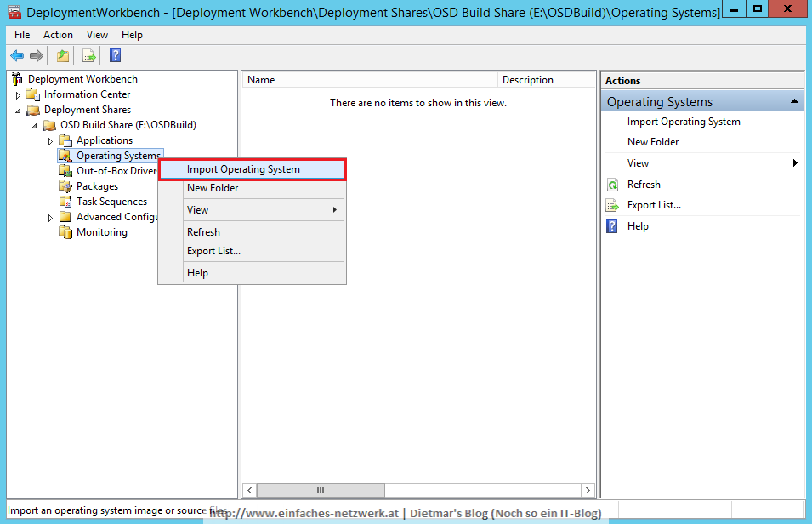Choose New Folder from the context menu
This screenshot has width=812, height=524.
tap(252, 188)
